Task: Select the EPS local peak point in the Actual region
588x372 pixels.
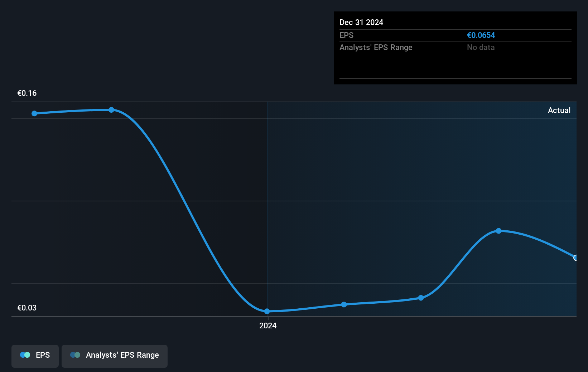Action: click(498, 231)
